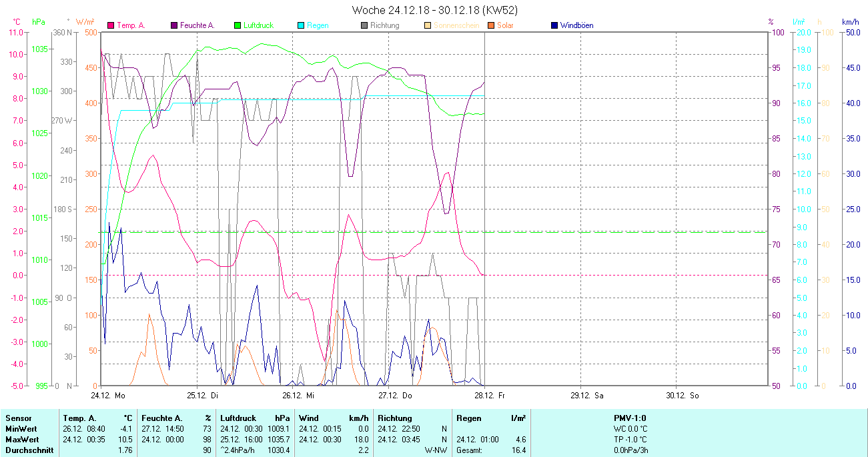
Task: Click the orange Solar legend swatch
Action: coord(491,25)
